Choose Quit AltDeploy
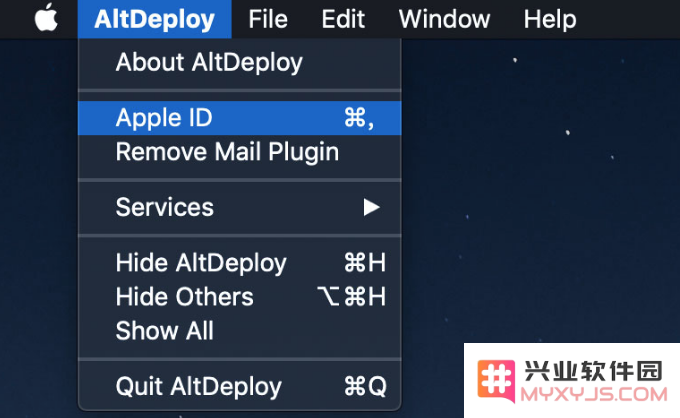 [x=239, y=386]
